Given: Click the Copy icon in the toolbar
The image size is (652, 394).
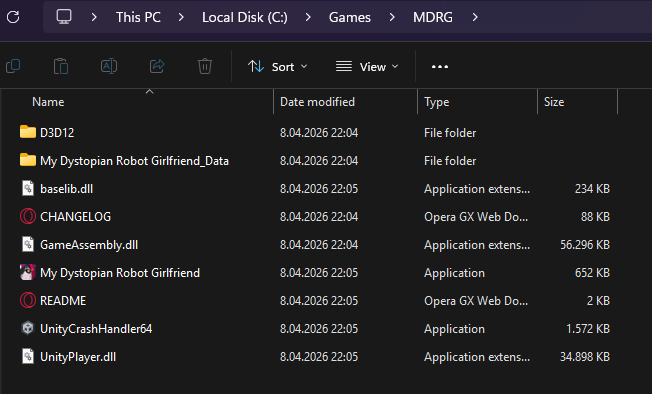Looking at the screenshot, I should tap(13, 66).
